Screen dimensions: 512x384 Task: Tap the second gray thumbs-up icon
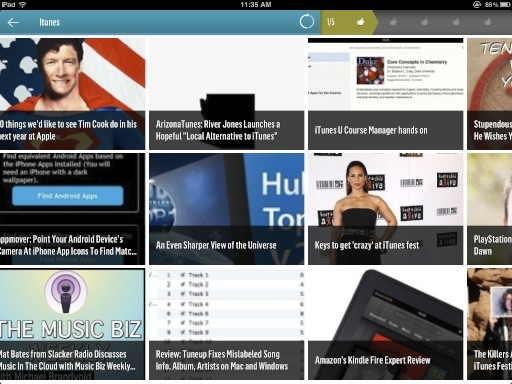click(x=425, y=22)
